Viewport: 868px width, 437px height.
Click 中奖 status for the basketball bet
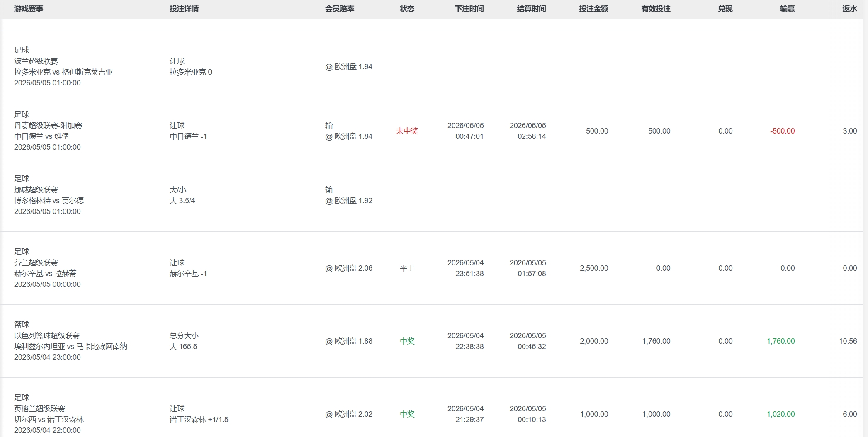pos(407,341)
